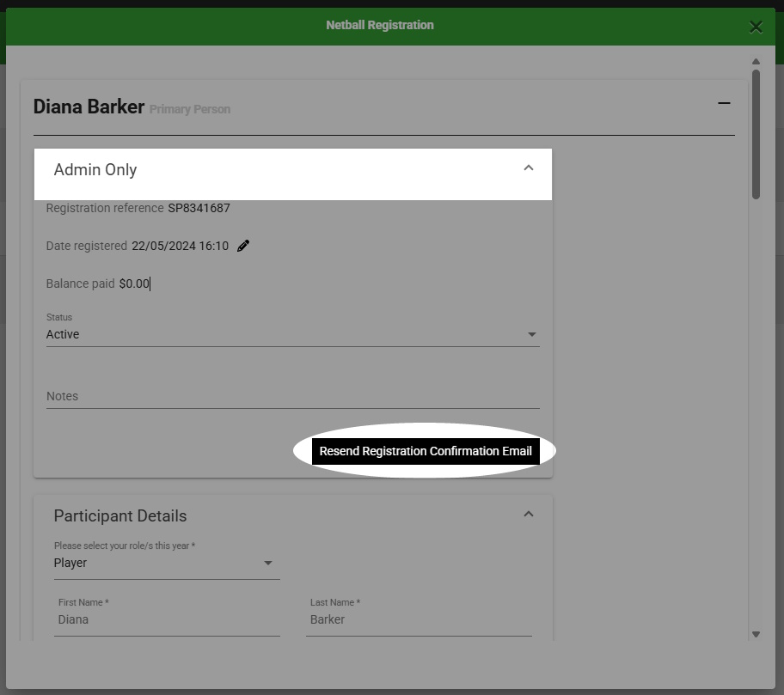Open the role dropdown showing Player
This screenshot has height=695, width=784.
pos(167,563)
